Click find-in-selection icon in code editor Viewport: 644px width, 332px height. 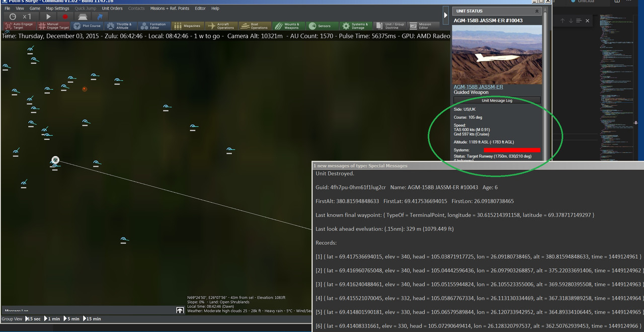tap(579, 21)
